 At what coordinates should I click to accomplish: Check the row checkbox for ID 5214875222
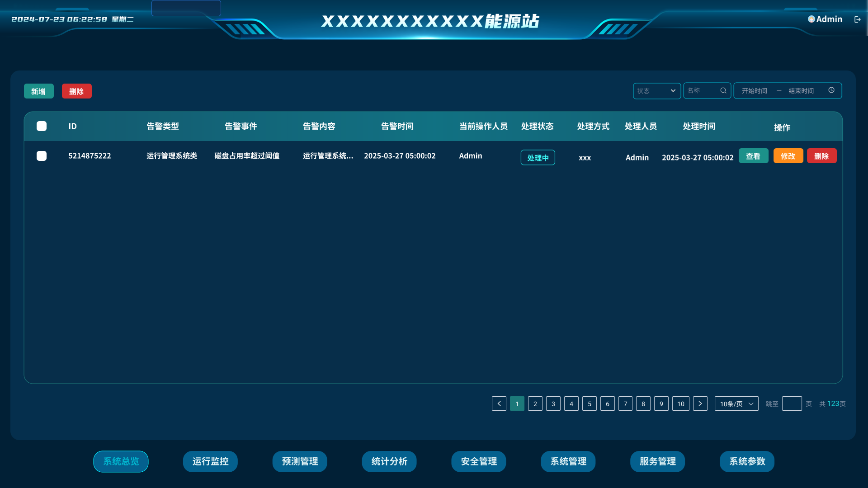click(42, 156)
